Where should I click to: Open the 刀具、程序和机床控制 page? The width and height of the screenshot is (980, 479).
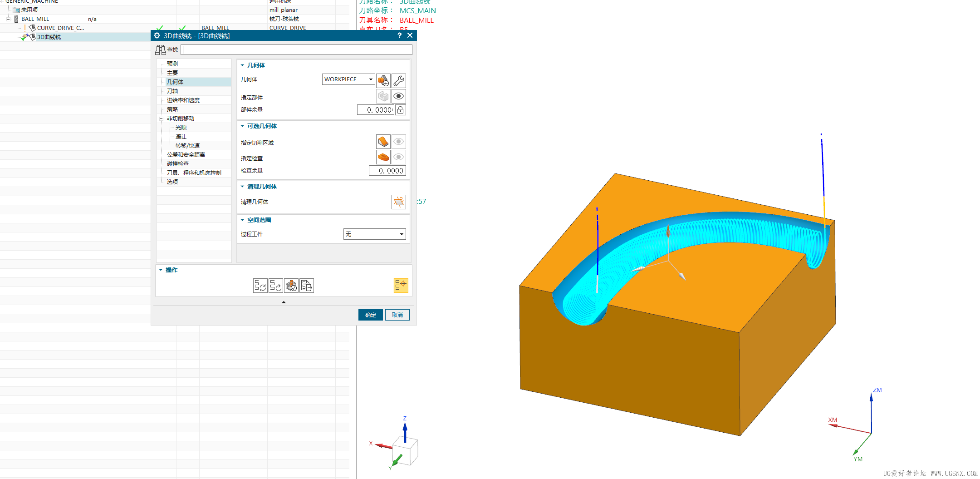coord(194,173)
